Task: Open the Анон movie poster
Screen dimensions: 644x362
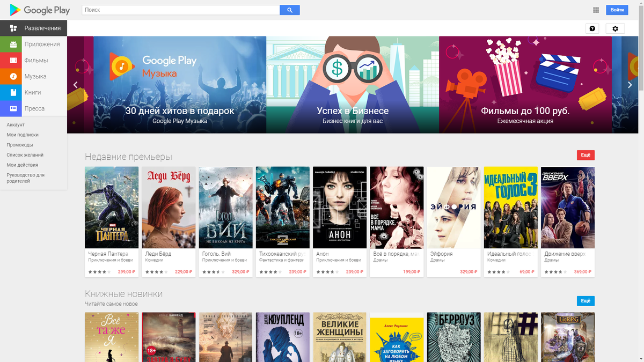Action: [340, 208]
